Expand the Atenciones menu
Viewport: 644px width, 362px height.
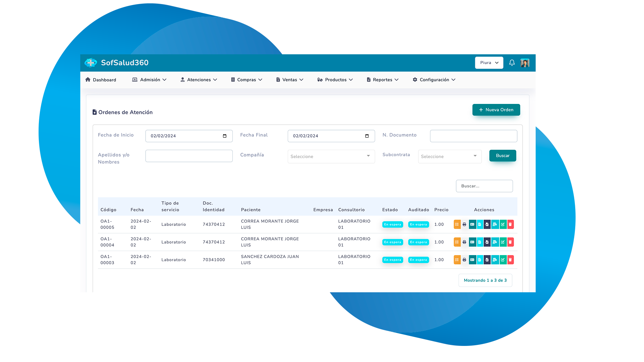click(x=199, y=80)
